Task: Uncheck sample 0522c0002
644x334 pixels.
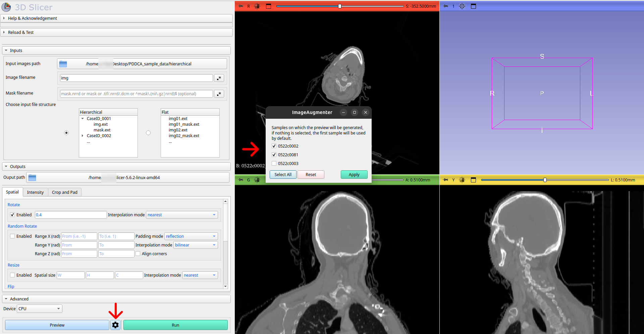Action: (274, 146)
